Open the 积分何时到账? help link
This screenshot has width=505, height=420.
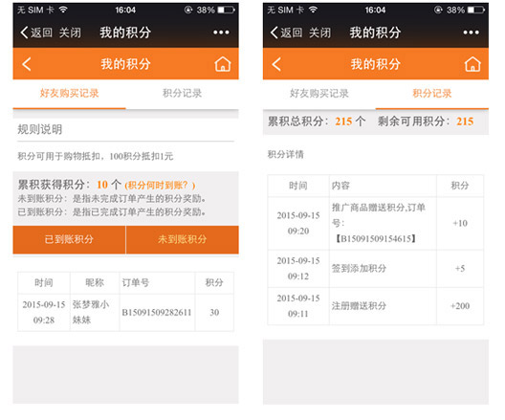pyautogui.click(x=160, y=186)
